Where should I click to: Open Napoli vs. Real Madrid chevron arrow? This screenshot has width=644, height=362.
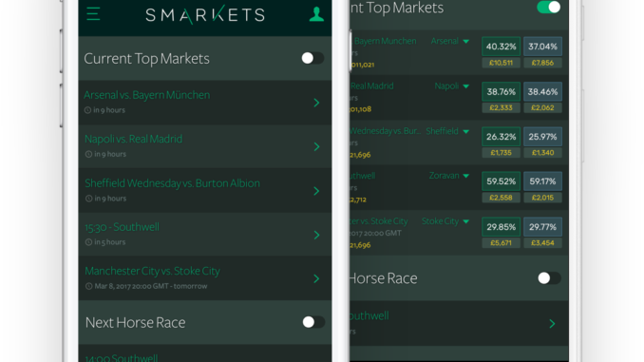coord(316,146)
